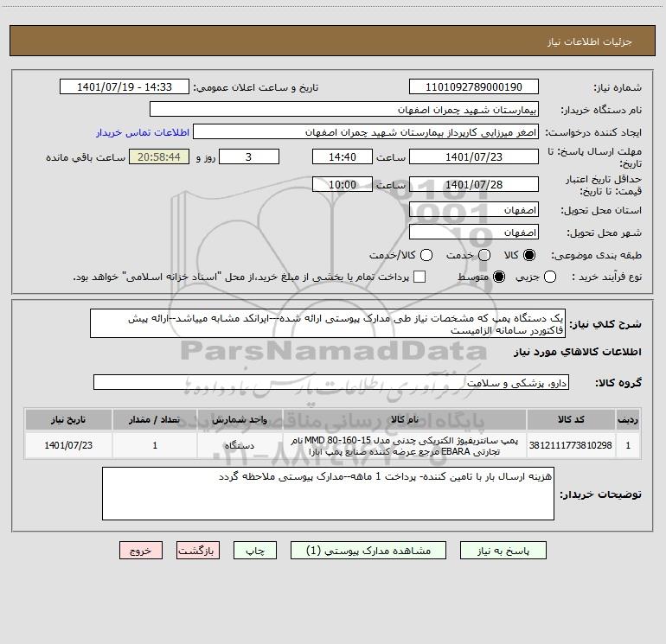Select the متوسط purchase type radio
This screenshot has width=666, height=644.
click(499, 277)
